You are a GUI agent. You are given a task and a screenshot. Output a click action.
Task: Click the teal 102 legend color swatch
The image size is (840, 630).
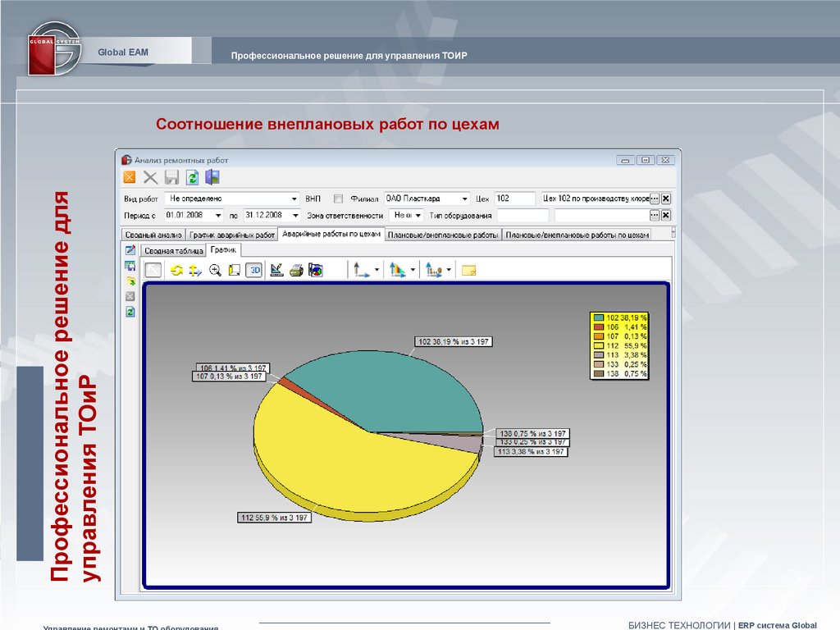(598, 317)
